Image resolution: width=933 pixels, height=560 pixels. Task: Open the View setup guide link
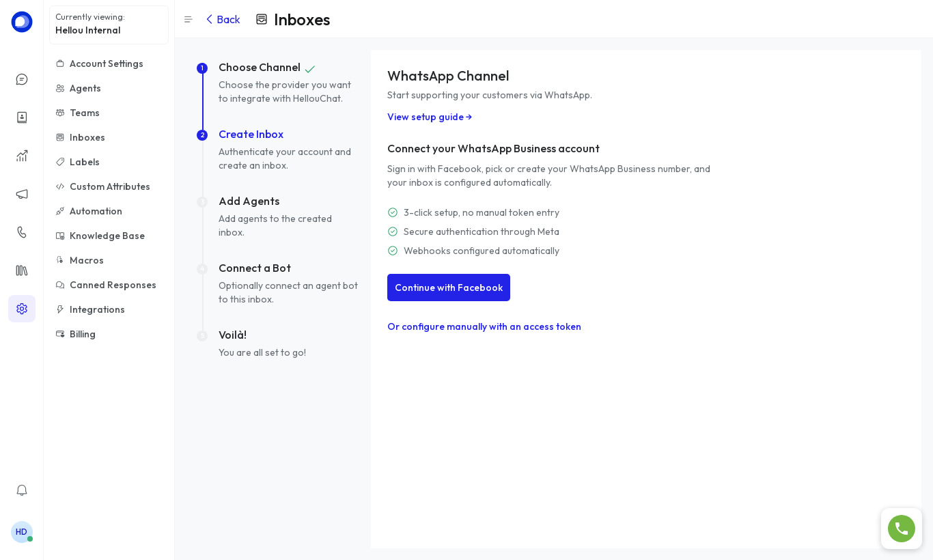pyautogui.click(x=430, y=117)
